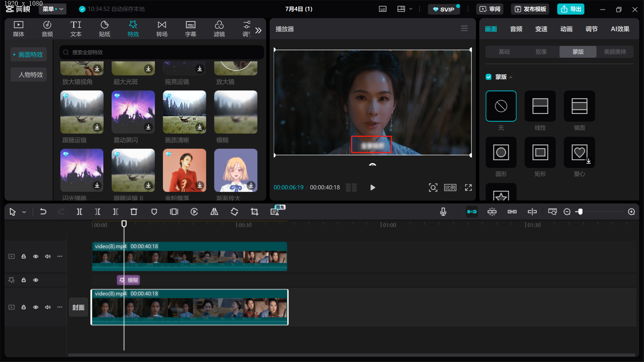The width and height of the screenshot is (644, 362).
Task: Open more options for bottom video track
Action: tap(60, 307)
